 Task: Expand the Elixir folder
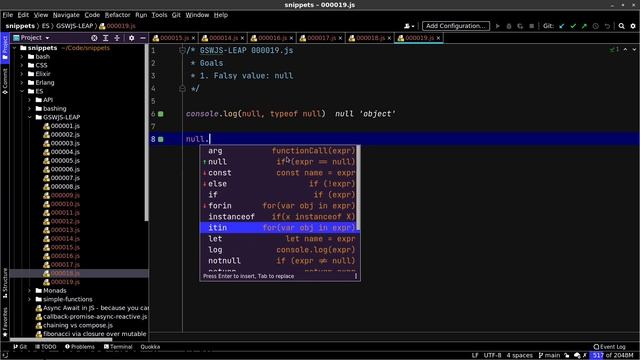click(x=22, y=74)
